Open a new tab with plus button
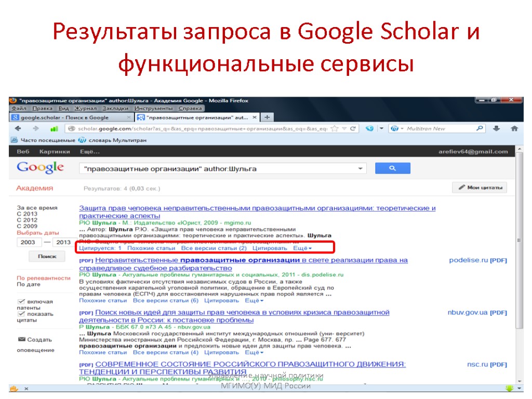This screenshot has width=532, height=399. click(268, 117)
